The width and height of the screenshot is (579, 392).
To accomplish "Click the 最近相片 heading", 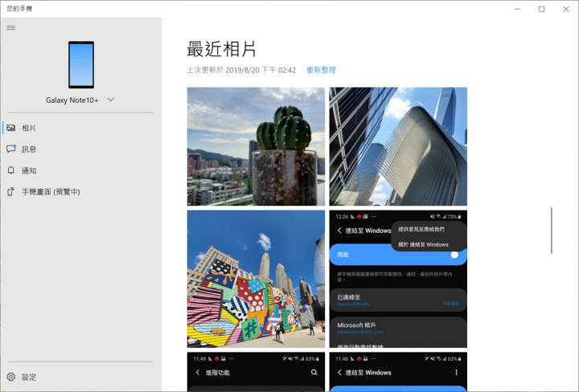I will point(222,49).
